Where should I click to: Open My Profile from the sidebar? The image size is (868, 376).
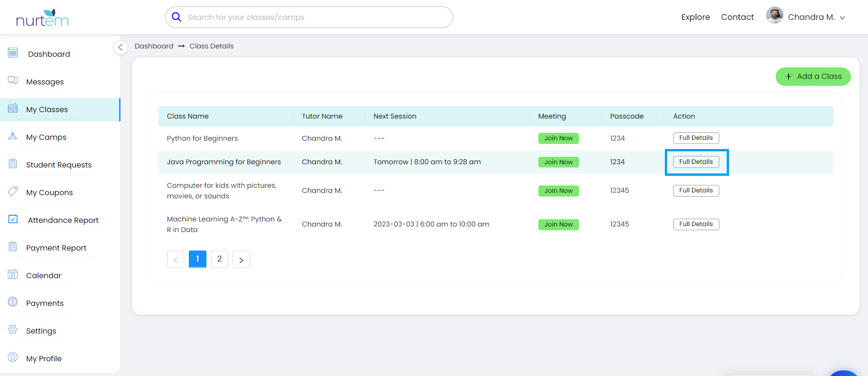click(44, 358)
